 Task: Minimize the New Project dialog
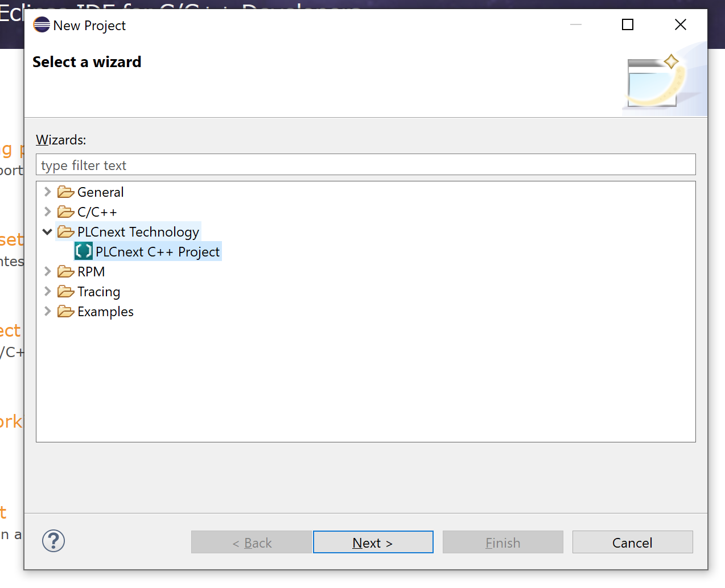tap(576, 24)
